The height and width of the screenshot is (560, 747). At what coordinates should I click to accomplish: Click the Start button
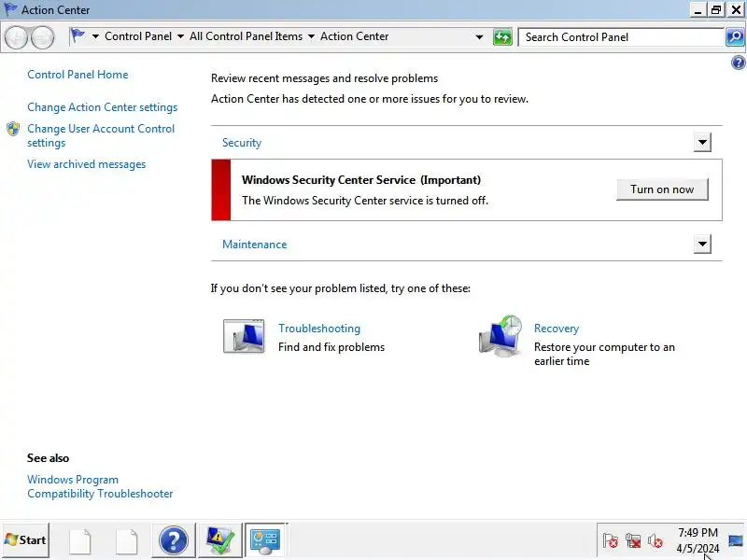click(x=25, y=540)
